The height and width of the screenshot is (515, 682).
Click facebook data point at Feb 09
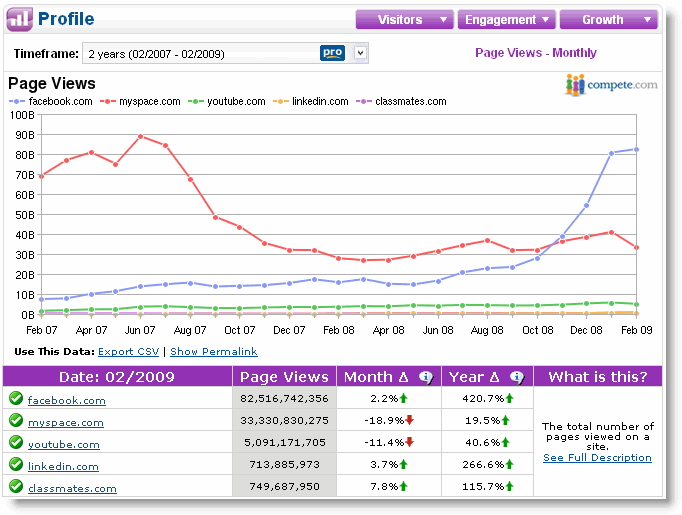(636, 150)
